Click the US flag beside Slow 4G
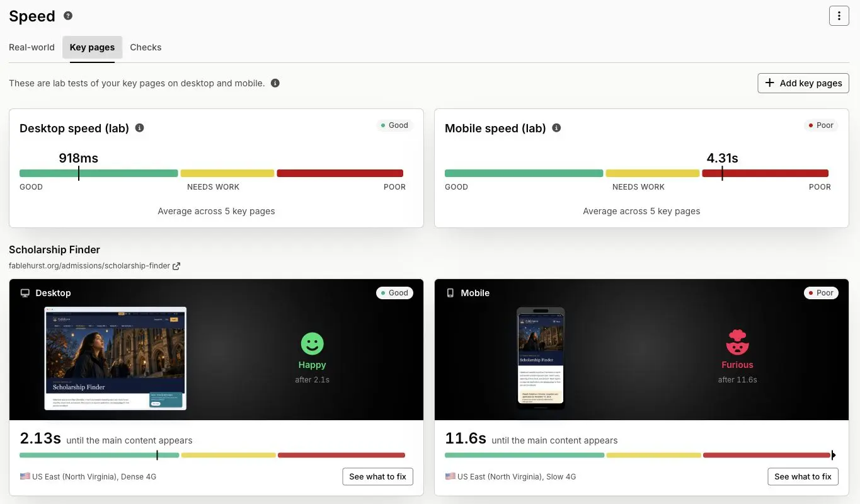Image resolution: width=860 pixels, height=504 pixels. point(450,476)
